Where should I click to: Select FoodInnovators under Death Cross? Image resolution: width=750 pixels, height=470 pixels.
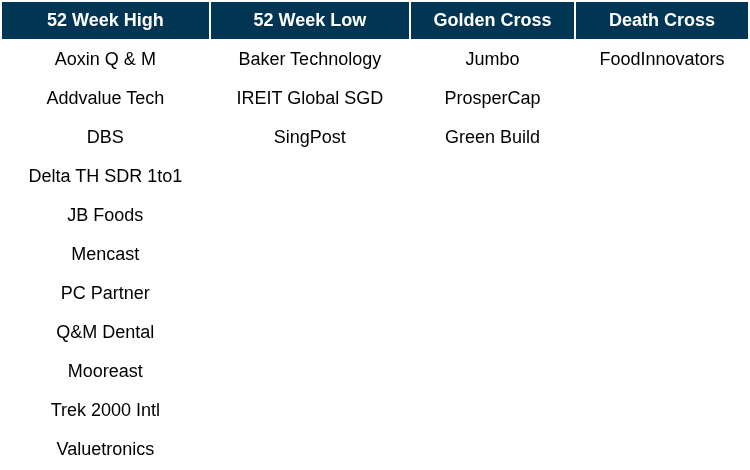click(662, 59)
